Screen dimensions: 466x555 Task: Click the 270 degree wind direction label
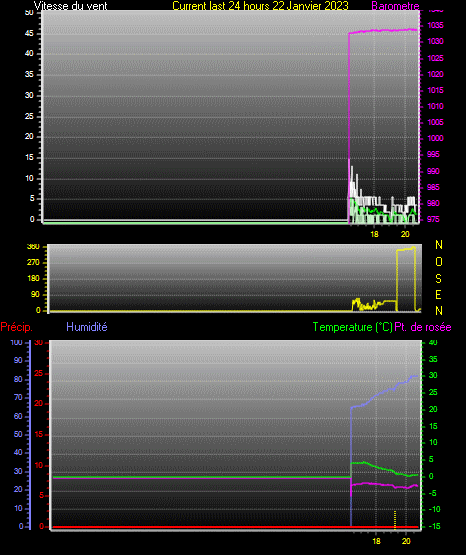[33, 262]
